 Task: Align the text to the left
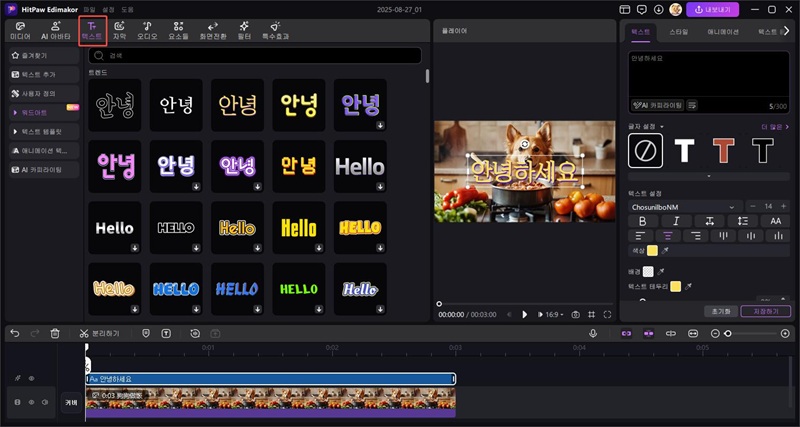point(640,236)
